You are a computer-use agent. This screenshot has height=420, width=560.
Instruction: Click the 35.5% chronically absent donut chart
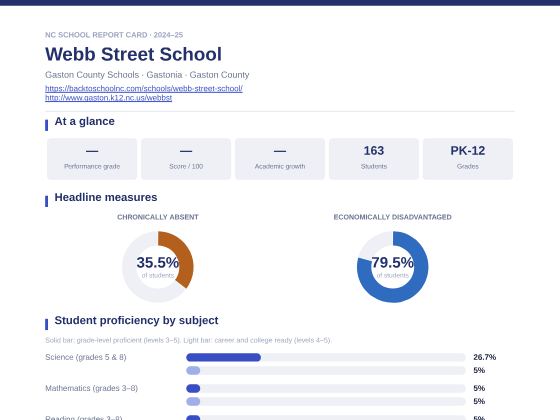[x=158, y=267]
